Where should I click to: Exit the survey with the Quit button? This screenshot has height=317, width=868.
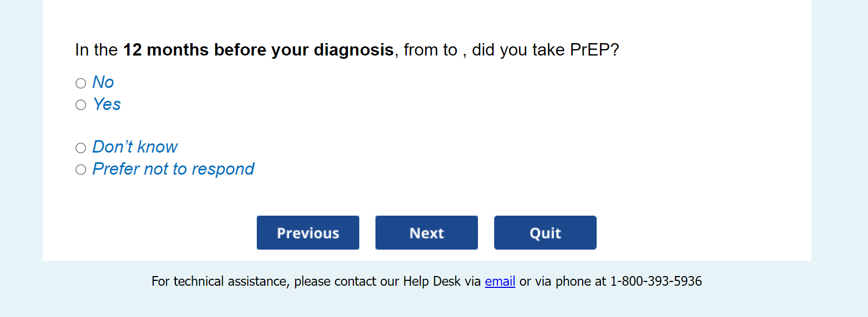click(x=545, y=233)
